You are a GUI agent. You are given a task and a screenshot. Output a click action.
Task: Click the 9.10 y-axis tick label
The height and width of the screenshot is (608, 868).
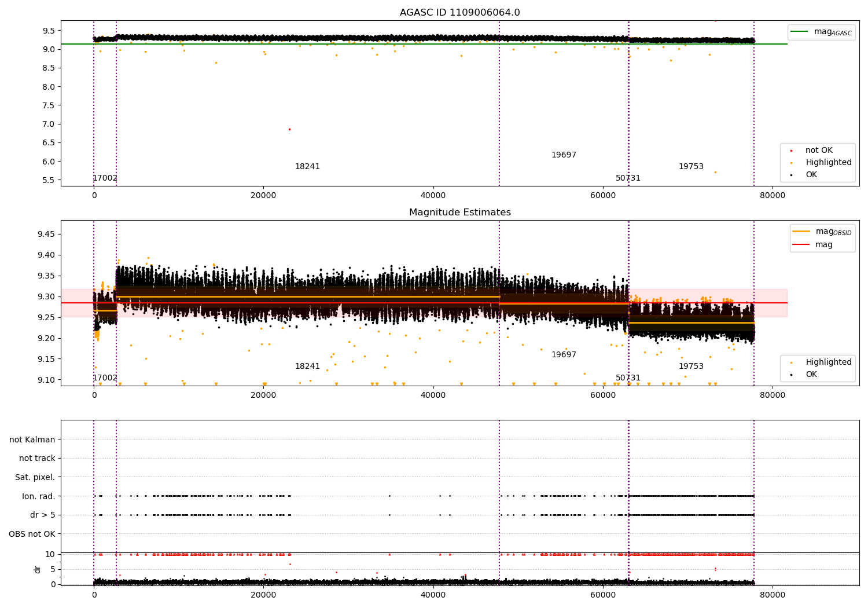pos(46,380)
